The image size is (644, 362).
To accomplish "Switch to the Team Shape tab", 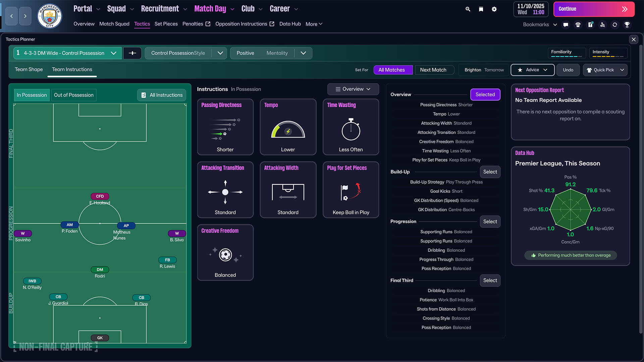I will point(29,69).
